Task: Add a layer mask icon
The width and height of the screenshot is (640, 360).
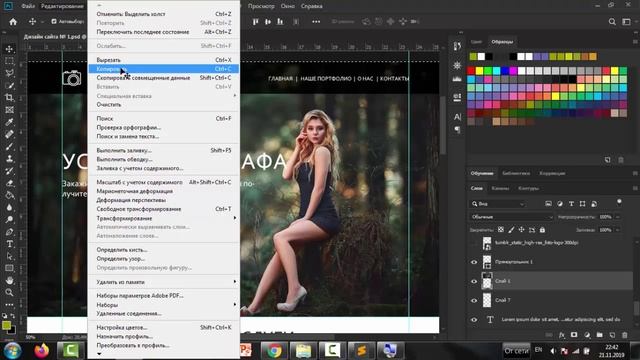Action: (x=574, y=335)
